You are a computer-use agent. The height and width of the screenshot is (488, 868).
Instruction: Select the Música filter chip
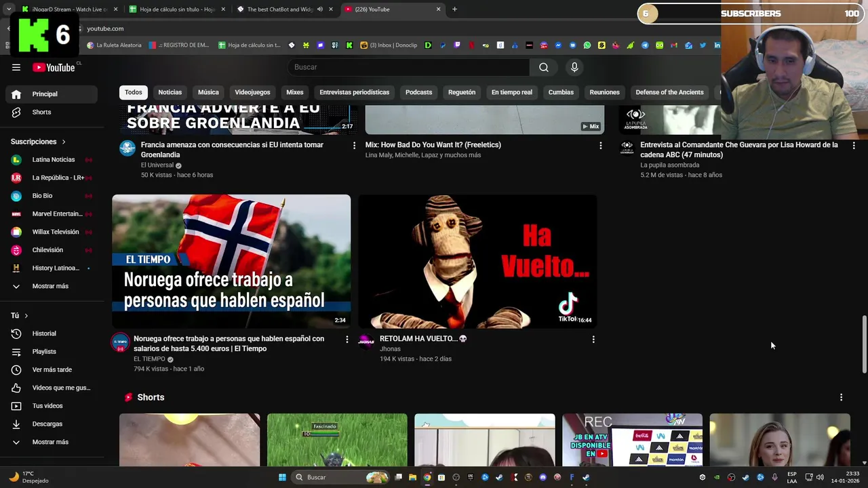tap(208, 92)
